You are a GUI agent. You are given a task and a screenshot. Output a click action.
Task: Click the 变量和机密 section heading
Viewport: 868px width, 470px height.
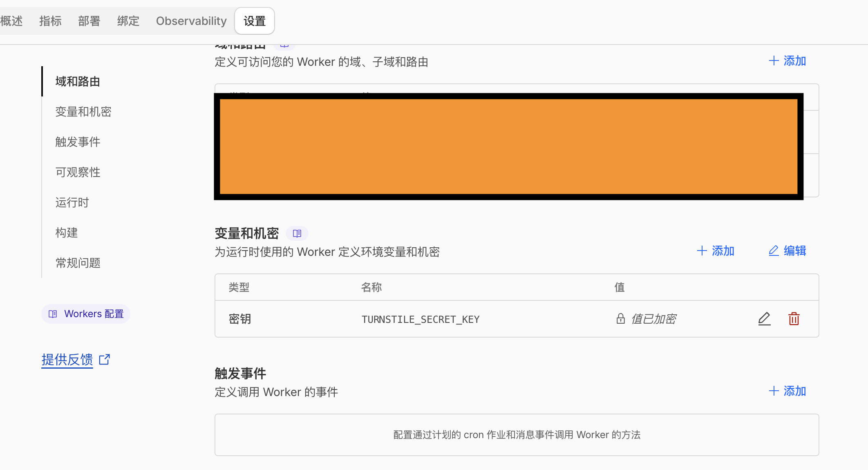coord(247,233)
